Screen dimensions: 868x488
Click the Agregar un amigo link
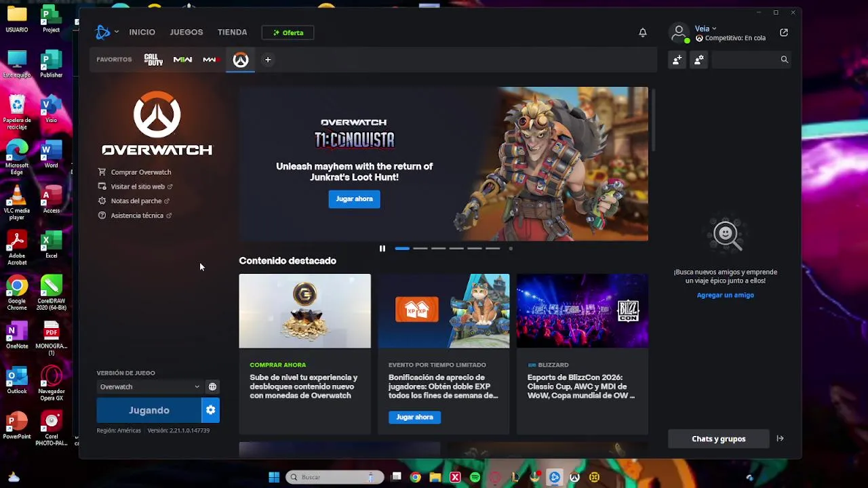[726, 295]
